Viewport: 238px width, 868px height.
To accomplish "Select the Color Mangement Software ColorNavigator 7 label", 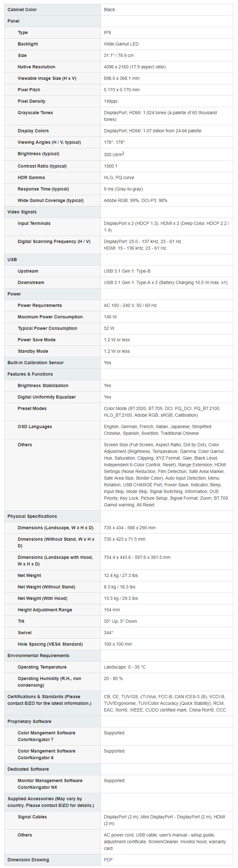I will click(x=46, y=736).
